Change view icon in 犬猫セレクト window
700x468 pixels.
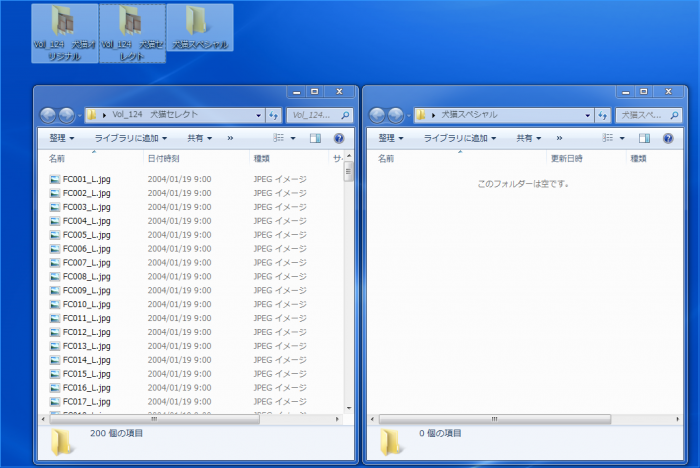coord(279,138)
